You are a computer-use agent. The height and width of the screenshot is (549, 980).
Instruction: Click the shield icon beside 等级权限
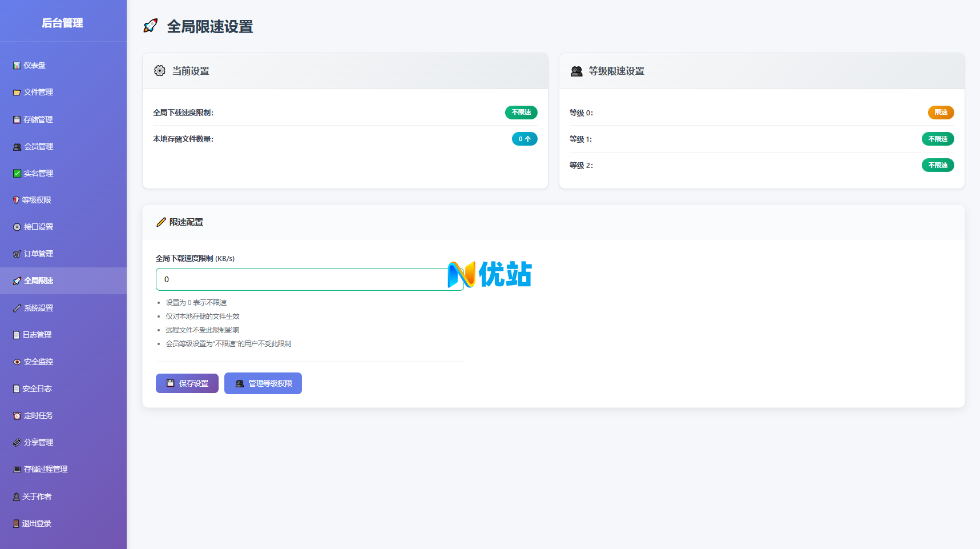pos(16,200)
